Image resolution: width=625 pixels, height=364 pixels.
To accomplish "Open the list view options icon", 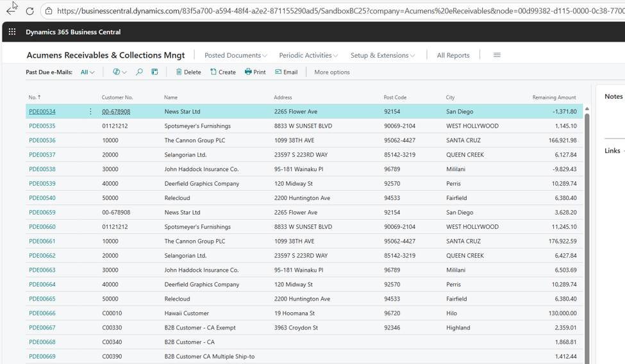I will pyautogui.click(x=117, y=72).
